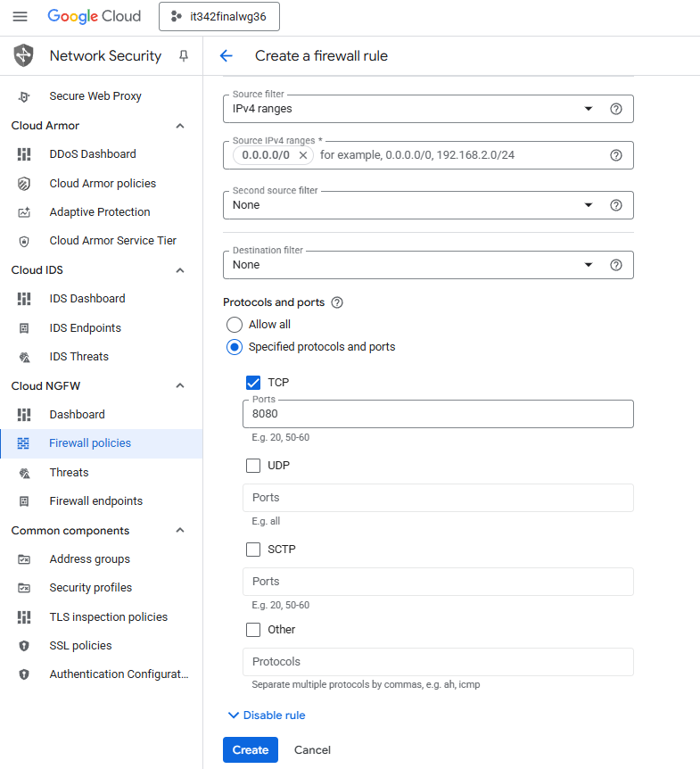
Task: Click the Cancel button
Action: pyautogui.click(x=312, y=750)
